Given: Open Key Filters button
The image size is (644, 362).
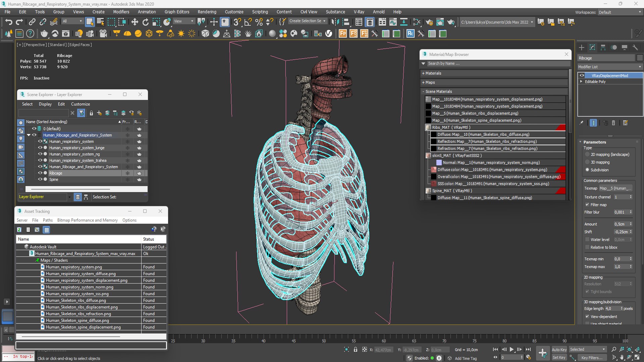Looking at the screenshot, I should point(592,358).
